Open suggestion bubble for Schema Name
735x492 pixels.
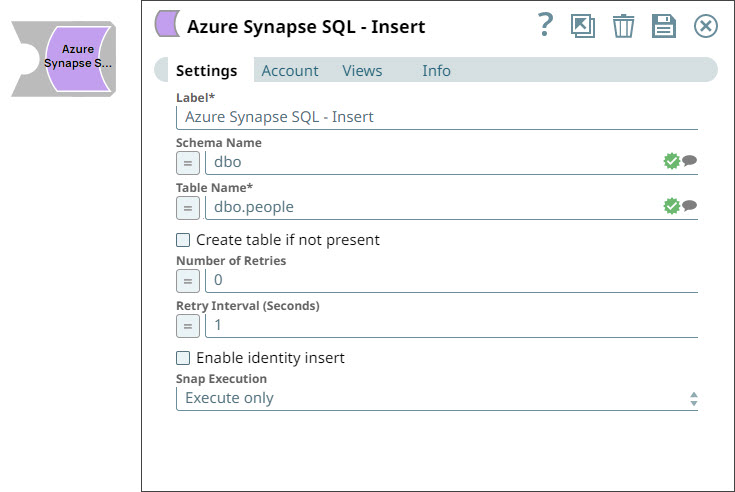pos(689,161)
